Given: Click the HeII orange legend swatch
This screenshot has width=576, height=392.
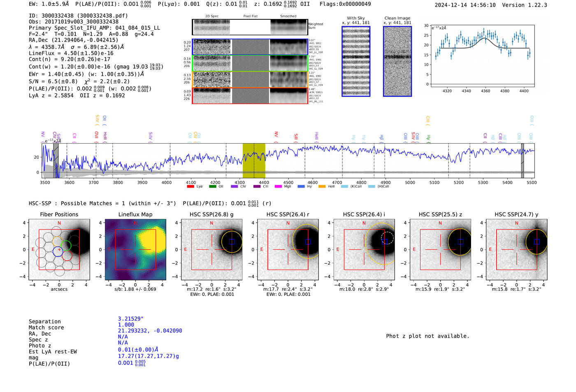Looking at the screenshot, I should [x=322, y=186].
